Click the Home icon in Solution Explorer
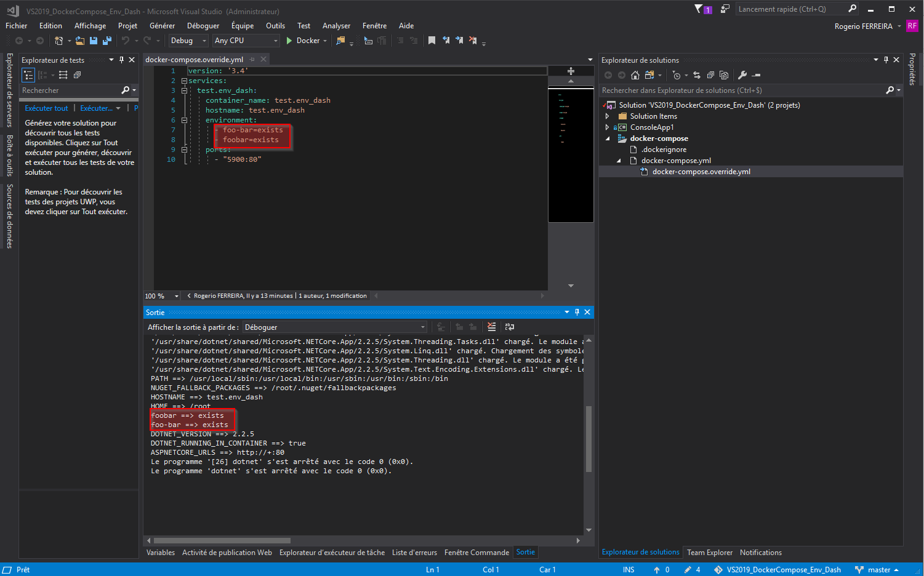 (x=635, y=75)
